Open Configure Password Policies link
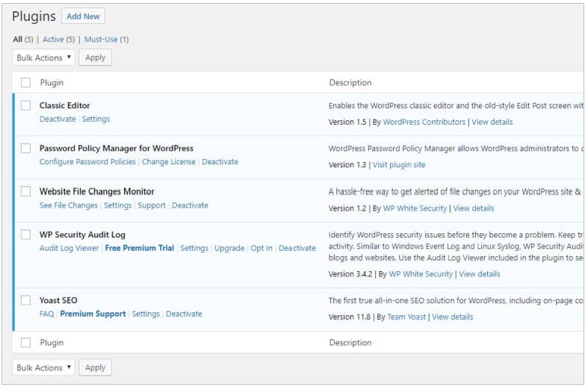 87,161
